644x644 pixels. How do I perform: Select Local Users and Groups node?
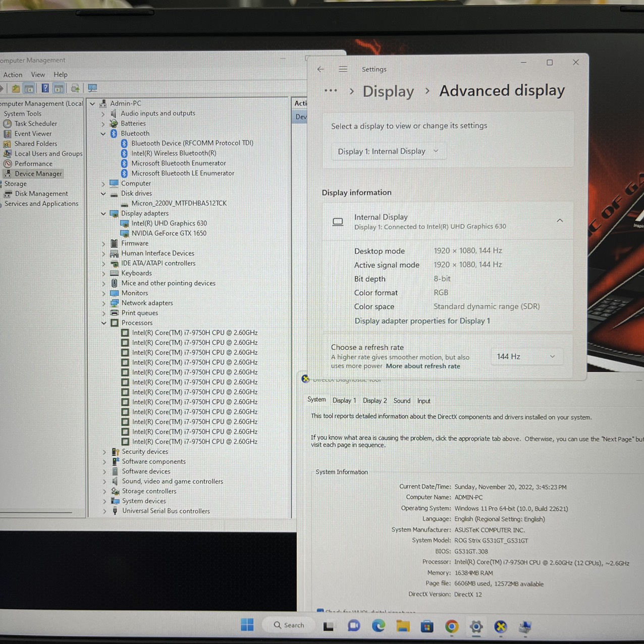tap(48, 154)
